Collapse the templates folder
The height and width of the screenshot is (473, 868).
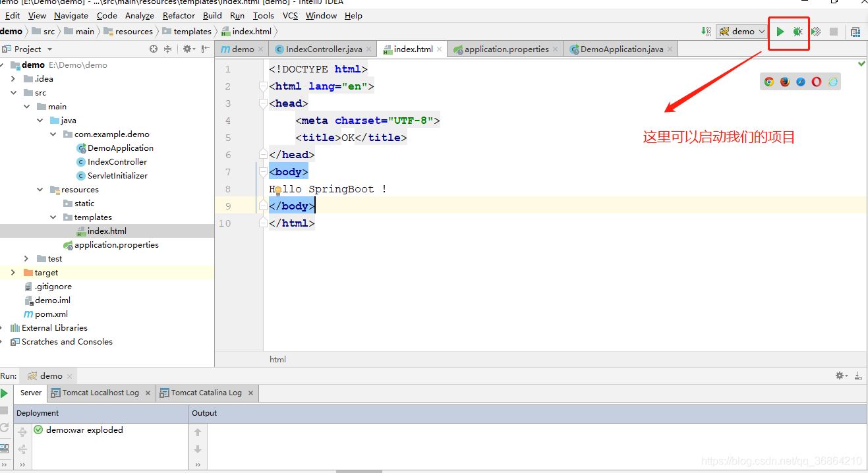point(53,217)
